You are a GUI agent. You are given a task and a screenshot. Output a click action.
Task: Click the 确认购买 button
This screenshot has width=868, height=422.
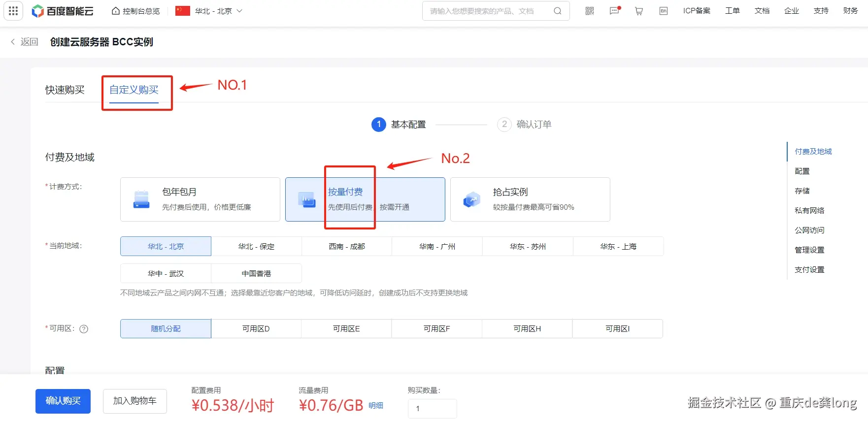tap(63, 401)
